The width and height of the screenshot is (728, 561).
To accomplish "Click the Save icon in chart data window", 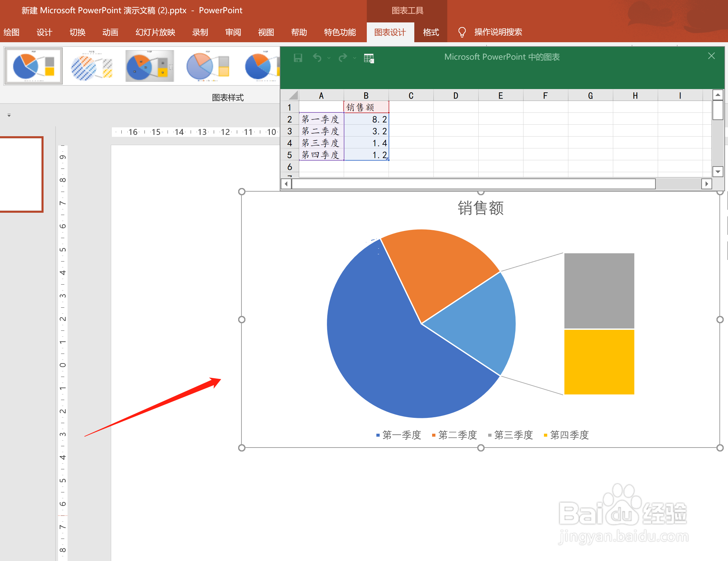I will [x=298, y=58].
